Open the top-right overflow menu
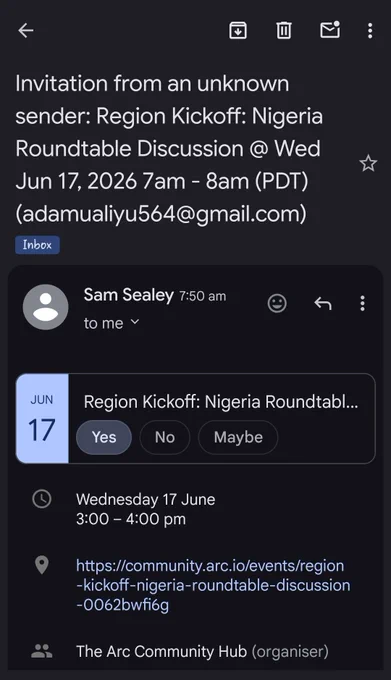 (370, 30)
